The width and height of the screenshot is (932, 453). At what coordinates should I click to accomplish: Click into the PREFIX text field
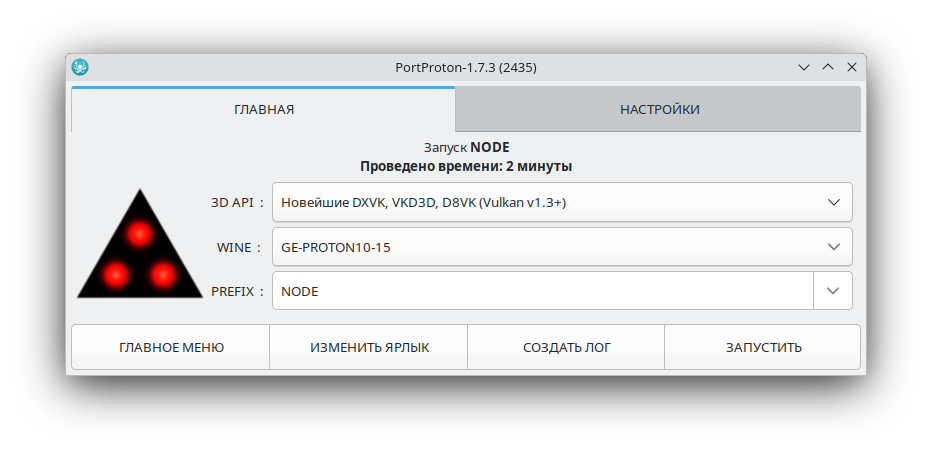(x=542, y=291)
